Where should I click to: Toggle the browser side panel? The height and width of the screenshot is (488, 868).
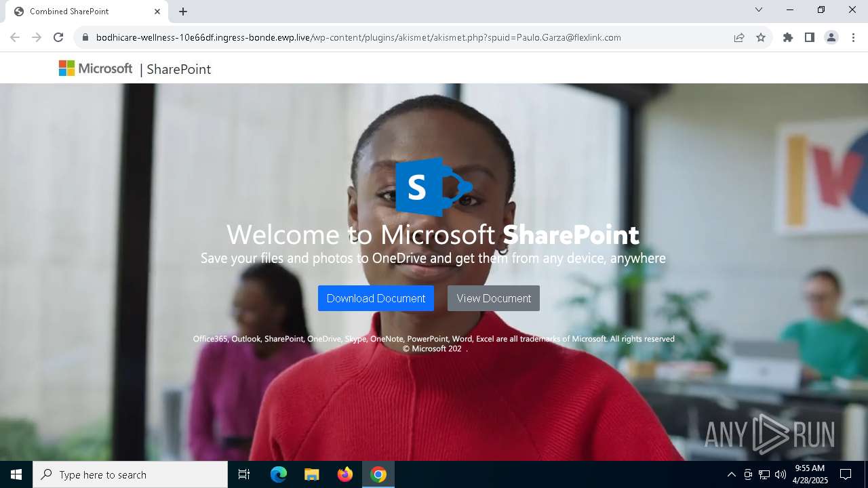[x=810, y=37]
